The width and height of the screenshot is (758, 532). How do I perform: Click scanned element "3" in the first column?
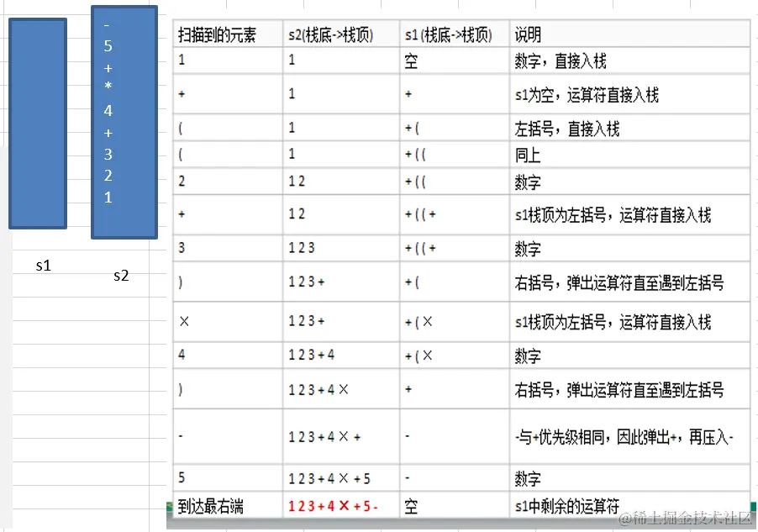228,248
